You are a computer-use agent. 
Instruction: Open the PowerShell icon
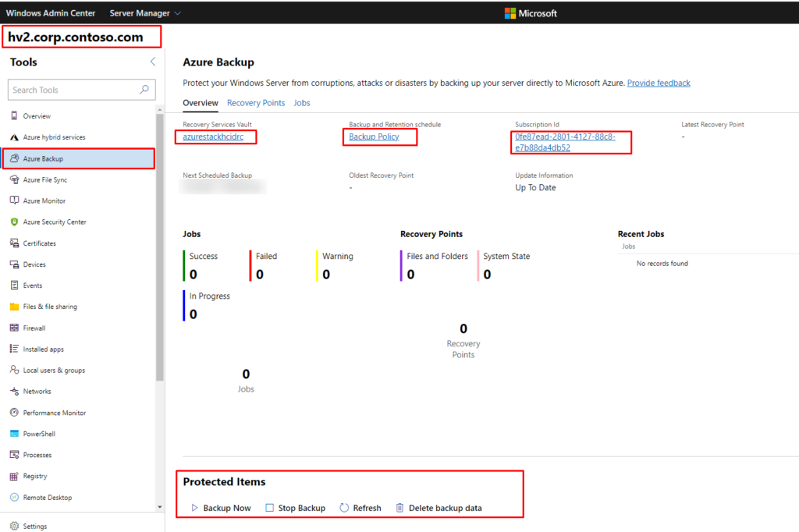coord(14,434)
